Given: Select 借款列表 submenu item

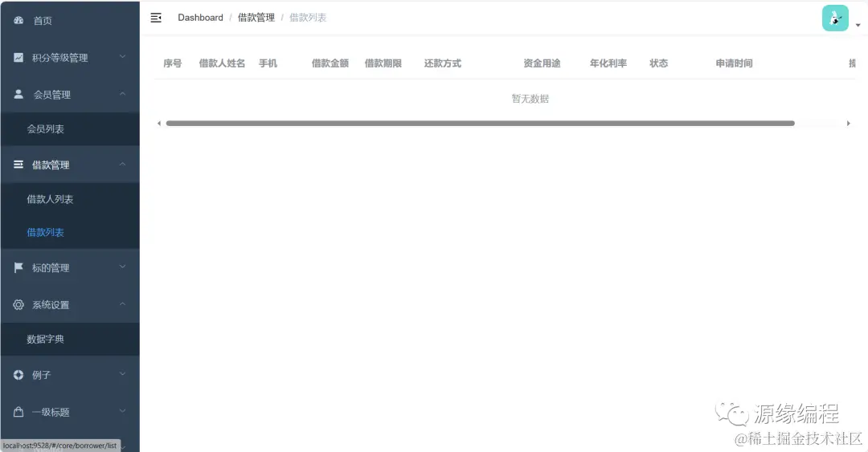Looking at the screenshot, I should [x=70, y=232].
